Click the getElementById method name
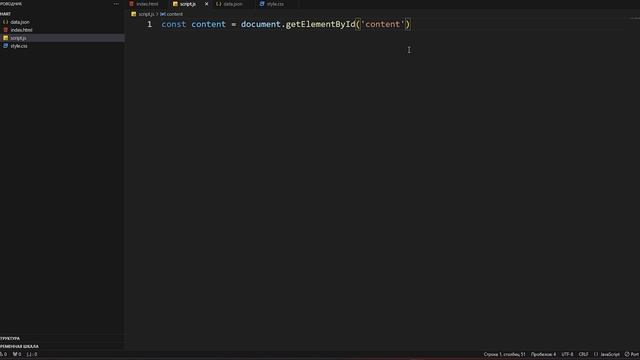 (x=320, y=24)
